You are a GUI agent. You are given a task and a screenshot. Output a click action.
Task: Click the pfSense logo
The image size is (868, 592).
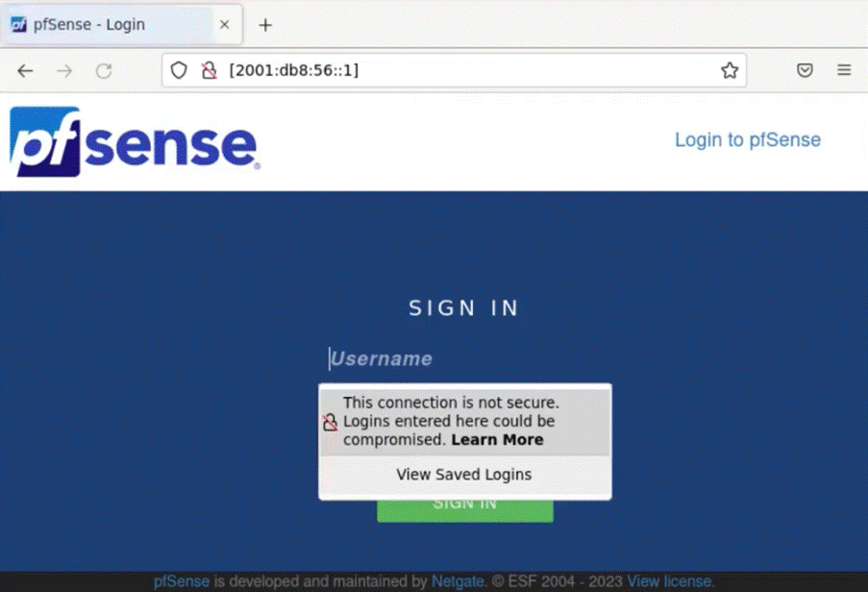point(135,141)
